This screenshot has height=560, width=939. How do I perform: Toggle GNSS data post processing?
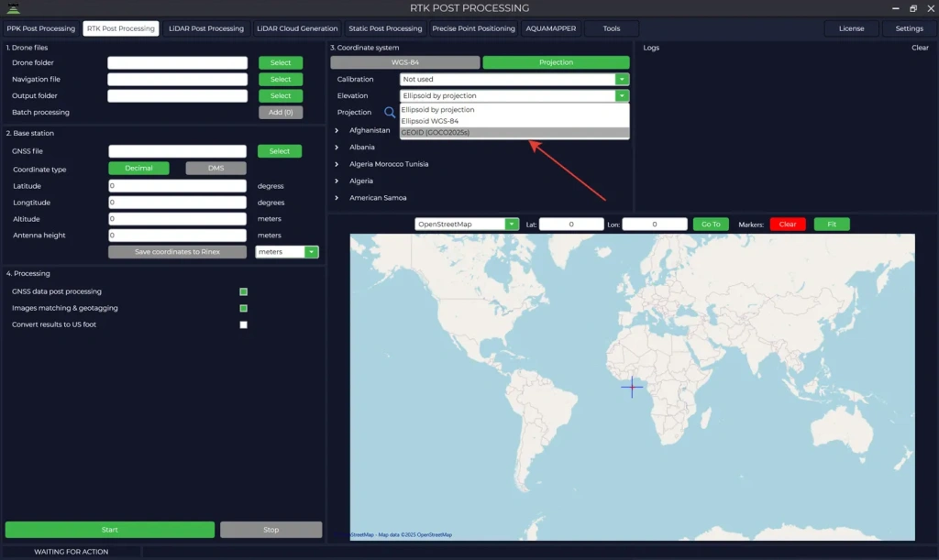click(x=243, y=291)
